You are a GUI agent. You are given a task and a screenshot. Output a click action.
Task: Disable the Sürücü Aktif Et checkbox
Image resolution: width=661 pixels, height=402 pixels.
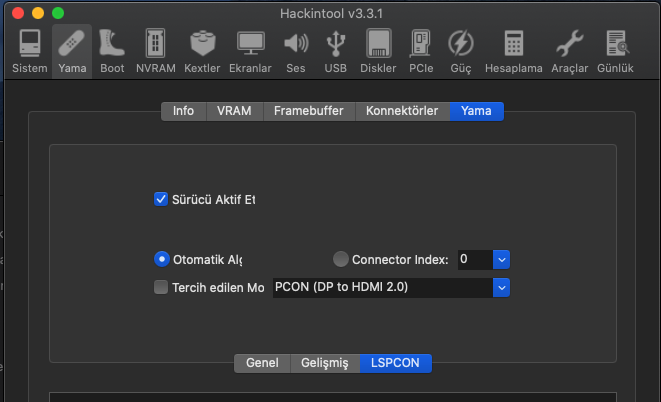[x=161, y=199]
